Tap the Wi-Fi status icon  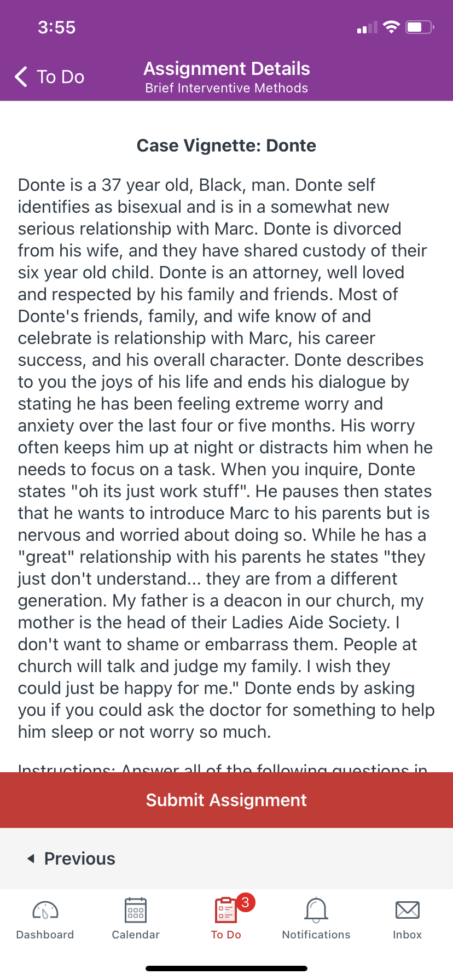[x=391, y=27]
